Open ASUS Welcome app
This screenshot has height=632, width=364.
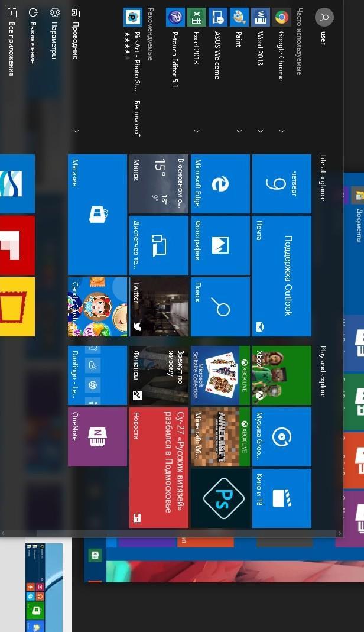click(217, 43)
